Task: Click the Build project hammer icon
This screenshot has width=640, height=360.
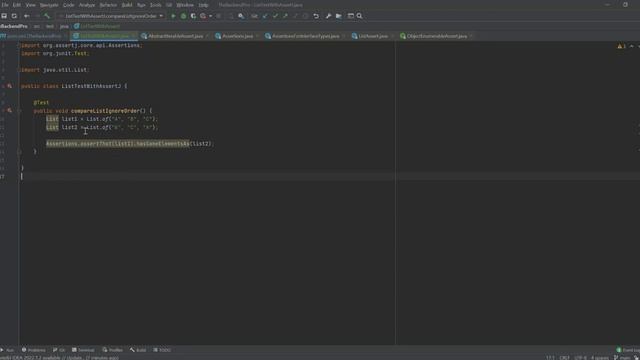Action: click(x=47, y=16)
